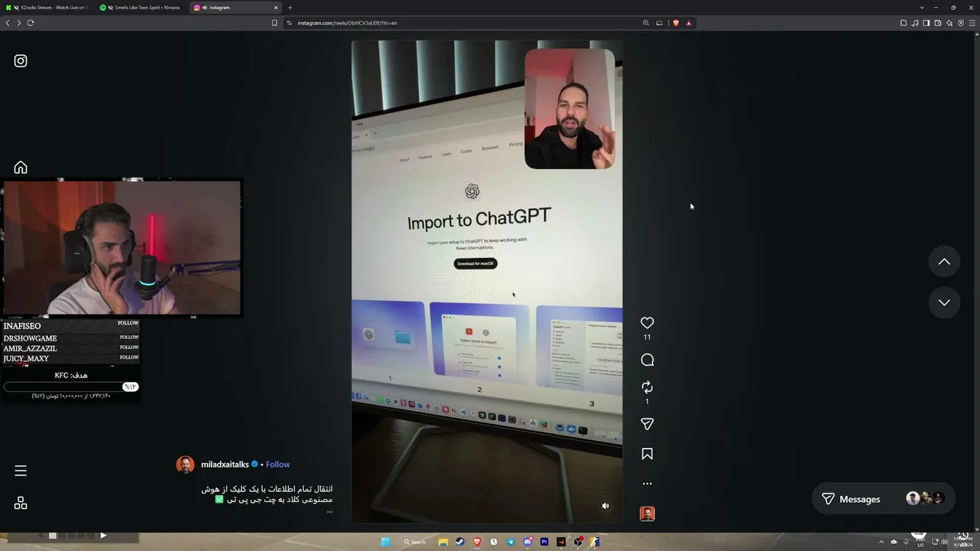The image size is (980, 551).
Task: Open Brave Shields lion icon
Action: (675, 23)
